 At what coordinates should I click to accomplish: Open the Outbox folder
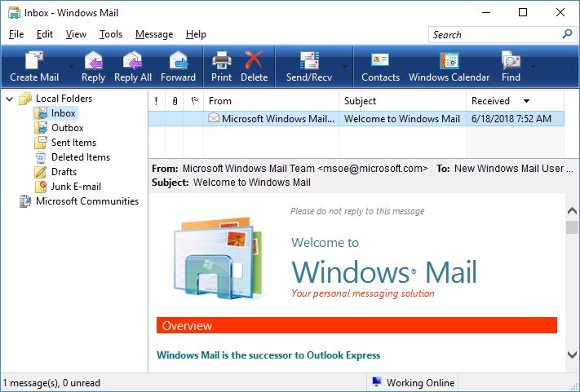coord(68,128)
